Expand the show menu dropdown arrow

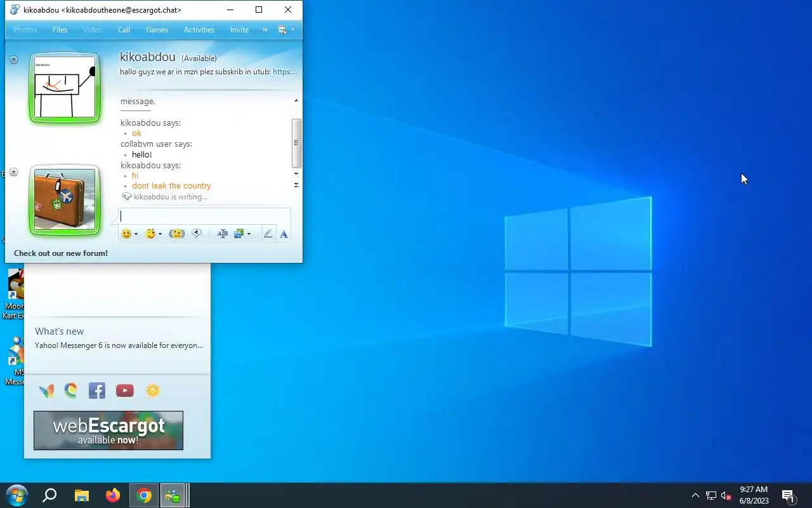tap(292, 30)
